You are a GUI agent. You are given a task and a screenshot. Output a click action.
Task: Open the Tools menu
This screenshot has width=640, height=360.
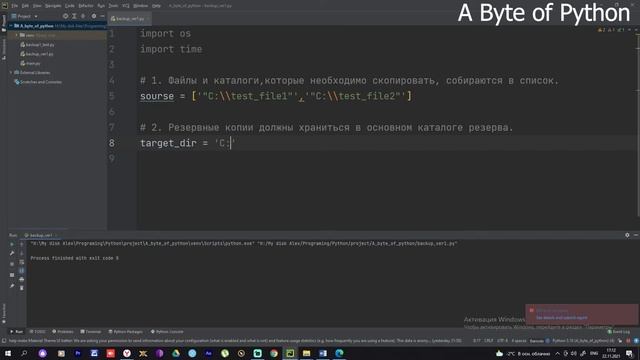[113, 6]
